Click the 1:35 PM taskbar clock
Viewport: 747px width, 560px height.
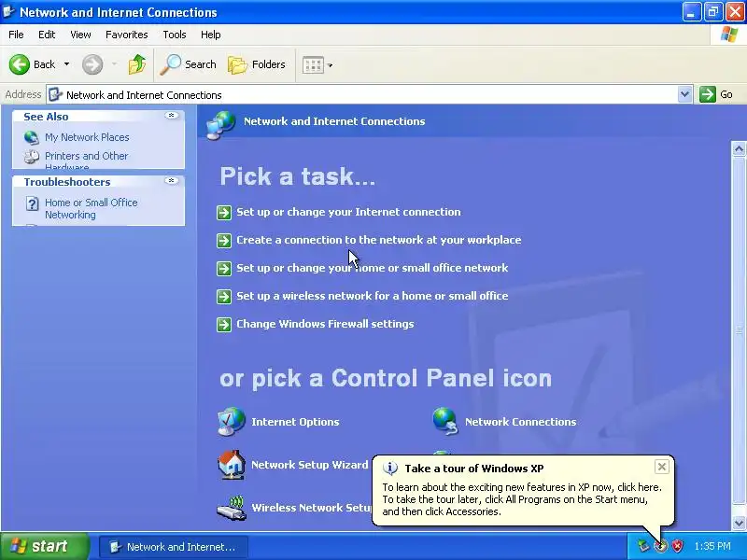tap(712, 546)
